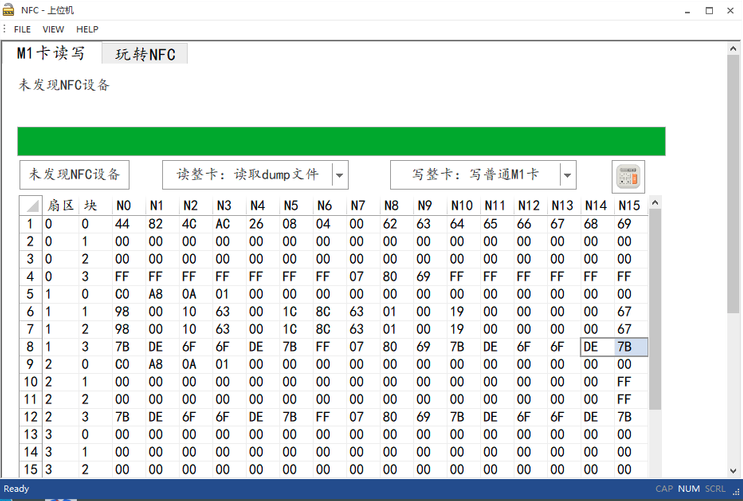Viewport: 743px width, 501px height.
Task: Select cell 44 in row 1 N0
Action: [128, 224]
